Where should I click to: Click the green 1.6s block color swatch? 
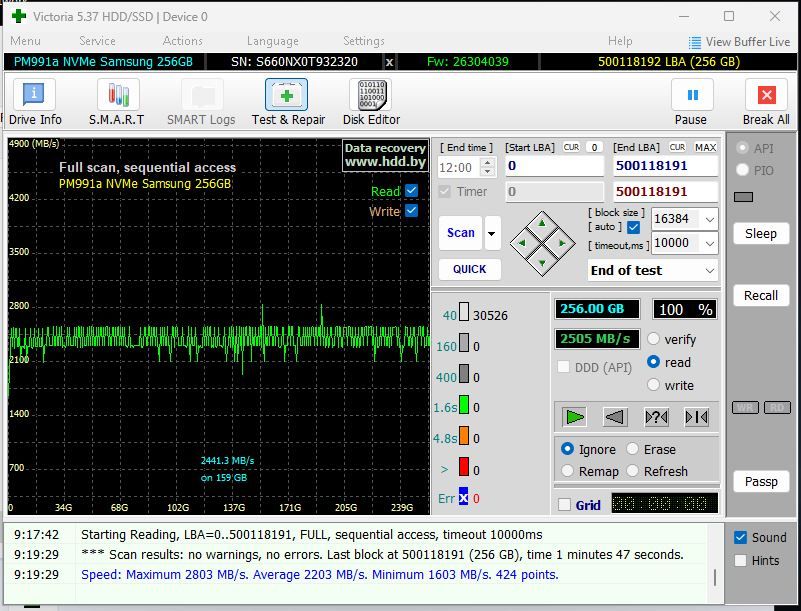pyautogui.click(x=464, y=404)
